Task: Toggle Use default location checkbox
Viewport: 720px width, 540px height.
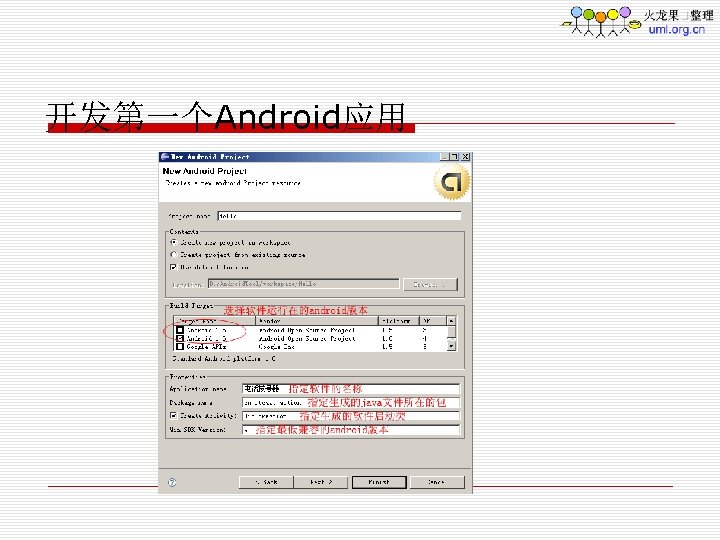Action: pyautogui.click(x=174, y=267)
